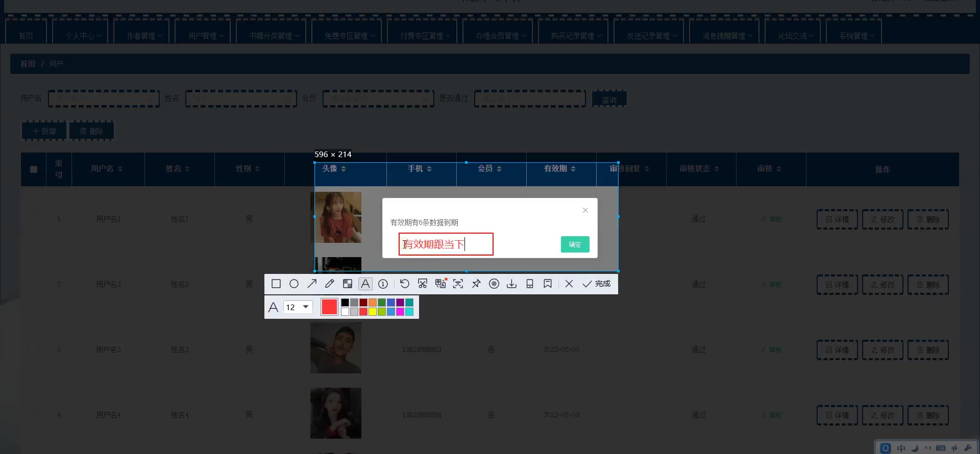Sort the table by 手机 column
The height and width of the screenshot is (454, 980).
click(429, 169)
